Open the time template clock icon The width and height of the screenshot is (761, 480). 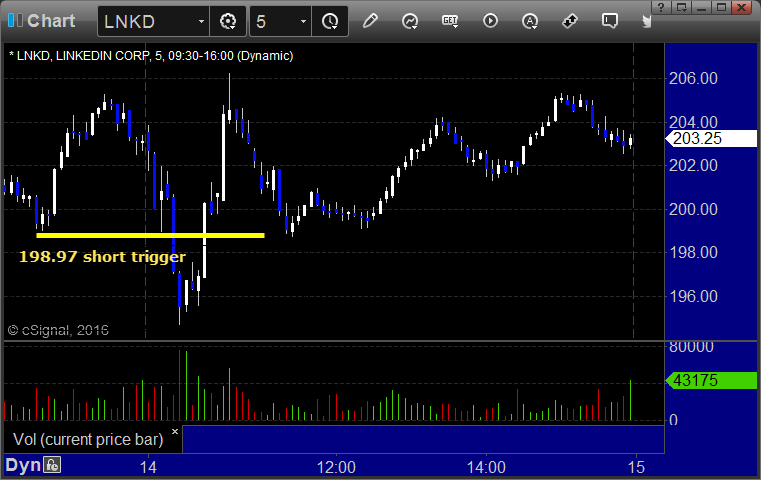tap(330, 21)
